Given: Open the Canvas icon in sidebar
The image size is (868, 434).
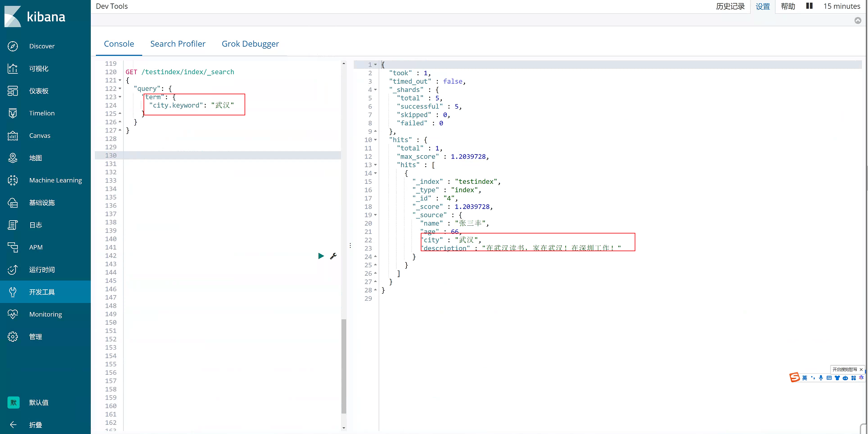Looking at the screenshot, I should pos(13,135).
